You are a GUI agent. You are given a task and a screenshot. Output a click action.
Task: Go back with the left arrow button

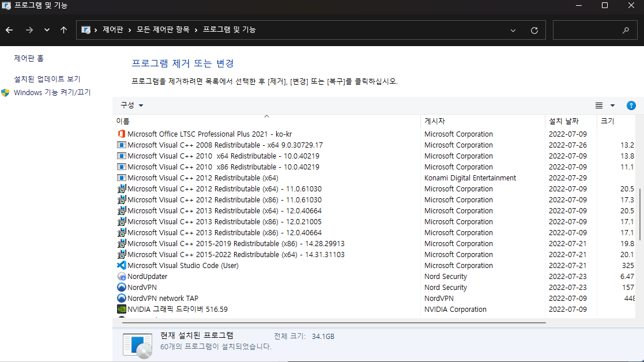click(x=9, y=30)
